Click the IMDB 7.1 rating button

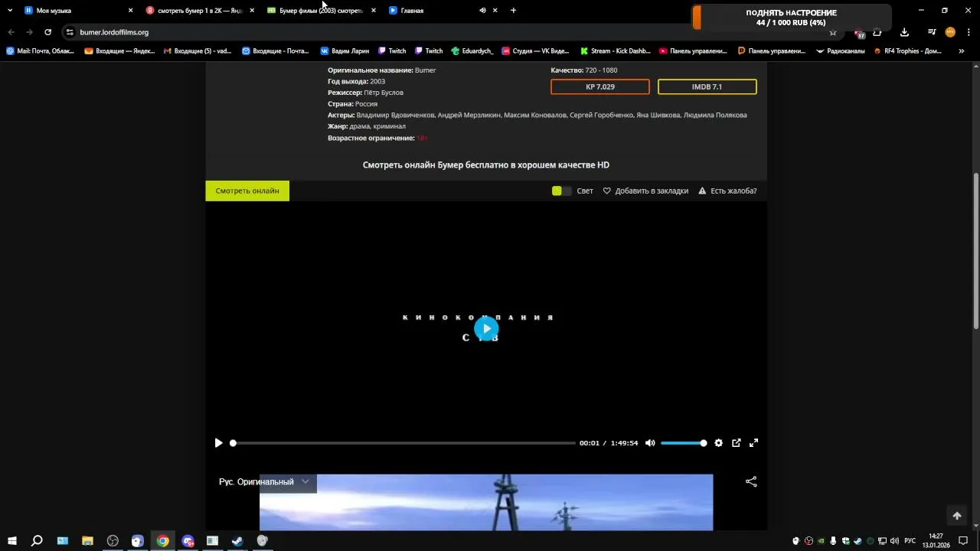pyautogui.click(x=707, y=86)
